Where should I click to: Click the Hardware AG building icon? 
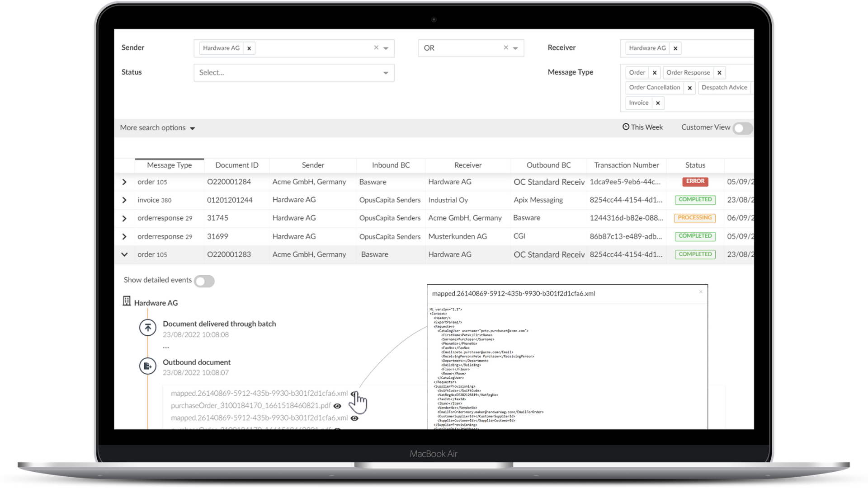coord(127,301)
